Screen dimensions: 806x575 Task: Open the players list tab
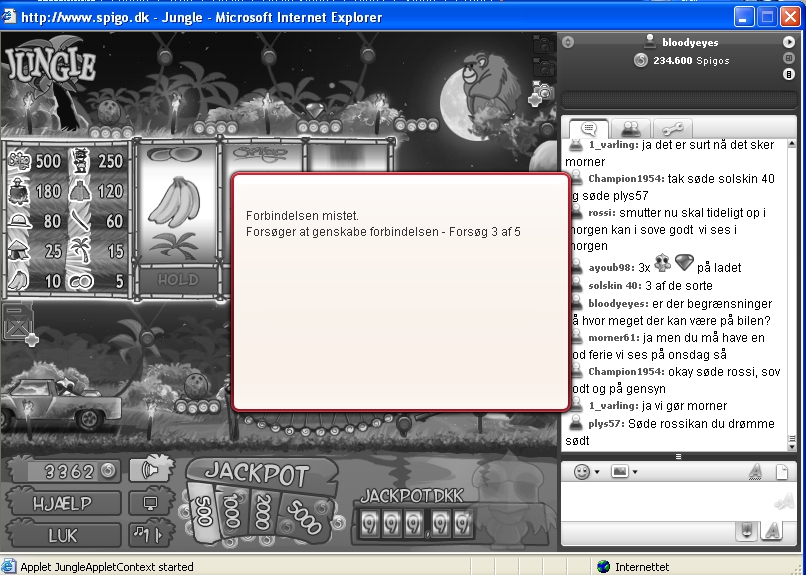630,129
